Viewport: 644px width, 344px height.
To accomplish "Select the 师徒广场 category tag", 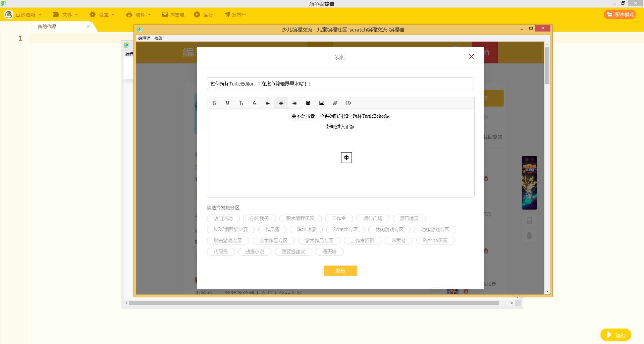I will tap(373, 219).
